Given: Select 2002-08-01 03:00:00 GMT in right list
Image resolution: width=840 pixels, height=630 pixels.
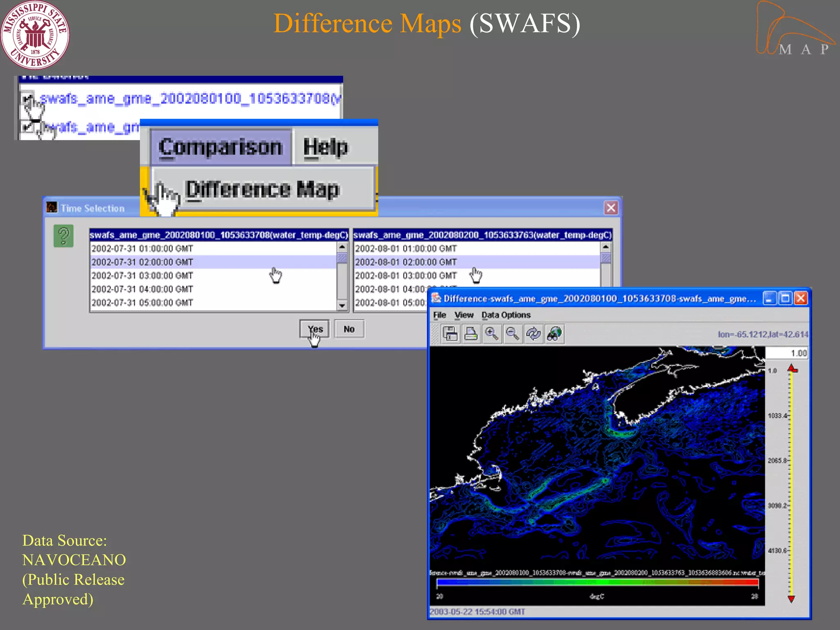Looking at the screenshot, I should pos(477,276).
